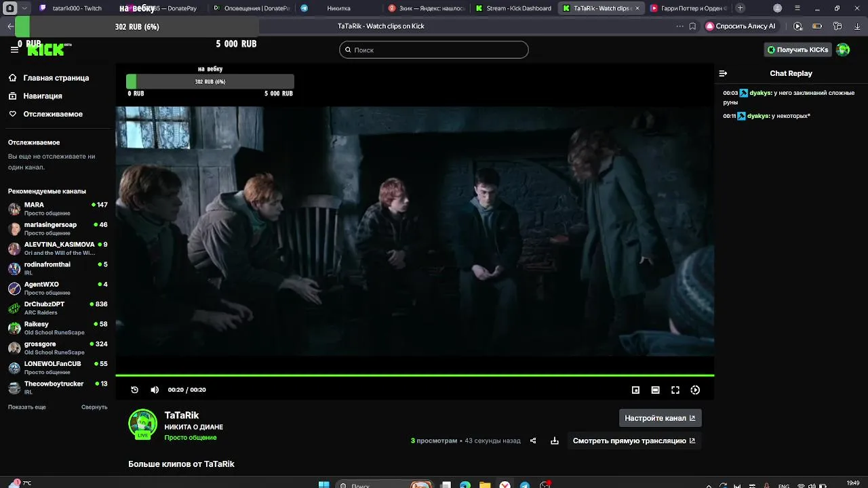Open TaTaRik channel avatar
Viewport: 868px width, 488px height.
tap(142, 424)
